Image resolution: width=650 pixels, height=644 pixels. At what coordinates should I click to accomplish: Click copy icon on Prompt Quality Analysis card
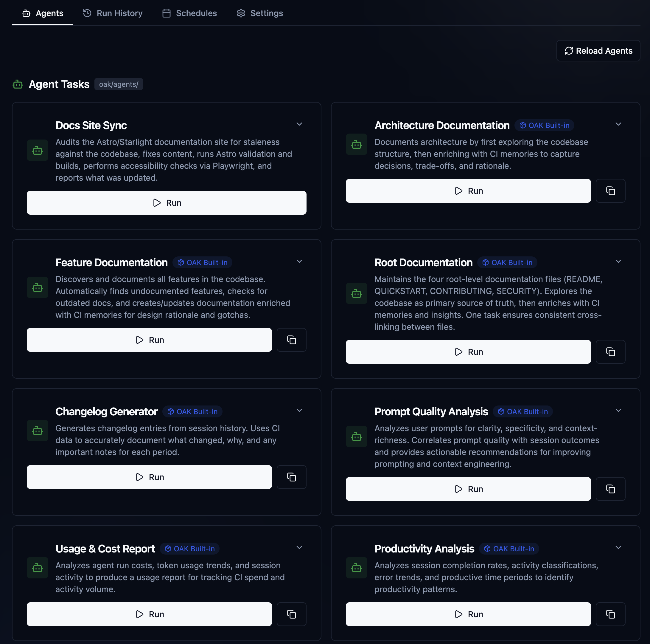(x=610, y=489)
